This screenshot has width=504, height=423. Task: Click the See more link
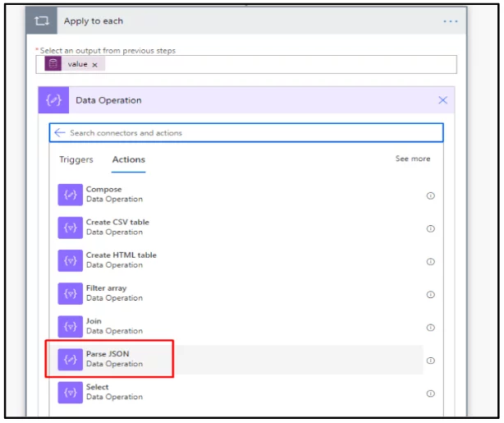pyautogui.click(x=412, y=159)
